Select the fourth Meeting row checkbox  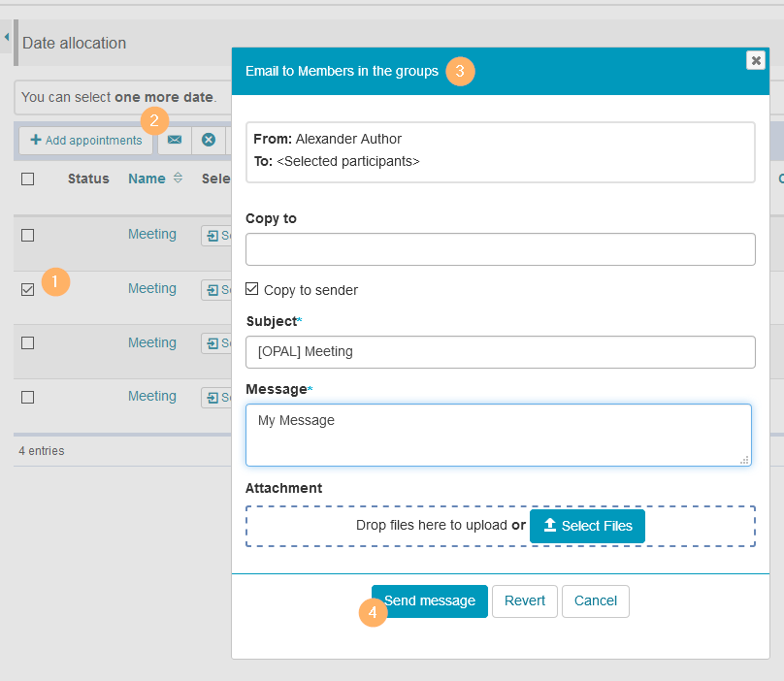click(x=28, y=397)
